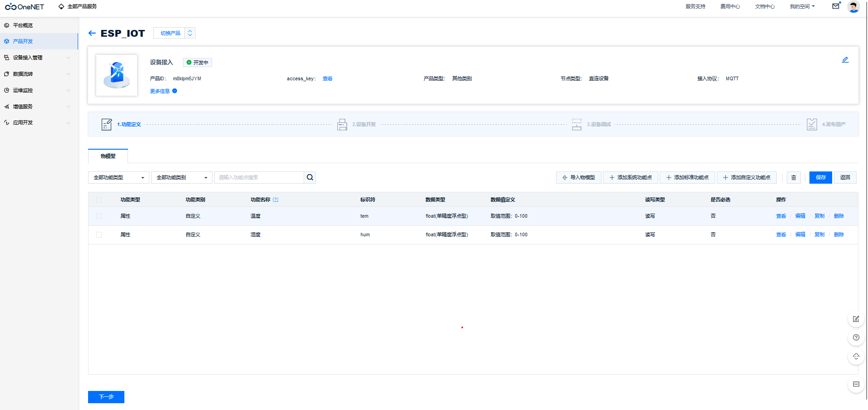This screenshot has width=868, height=410.
Task: Click the 设备开发 step icon
Action: (x=342, y=124)
